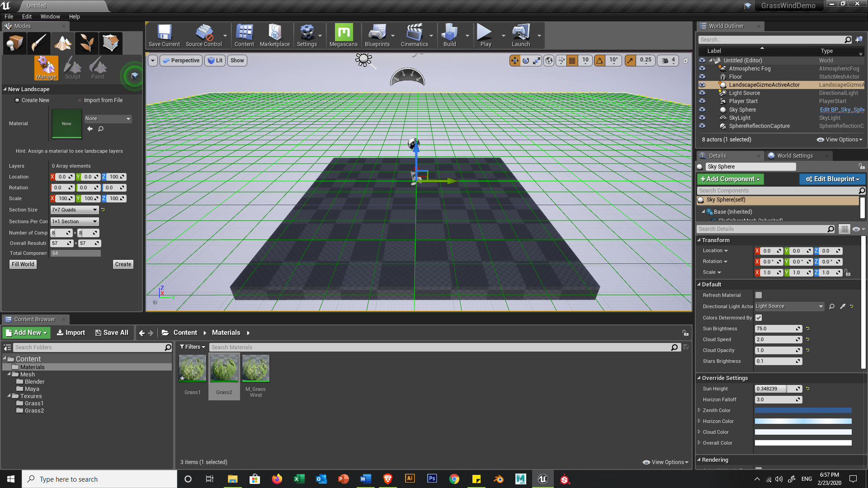Switch to the World Settings tab
The width and height of the screenshot is (868, 488).
click(x=794, y=156)
